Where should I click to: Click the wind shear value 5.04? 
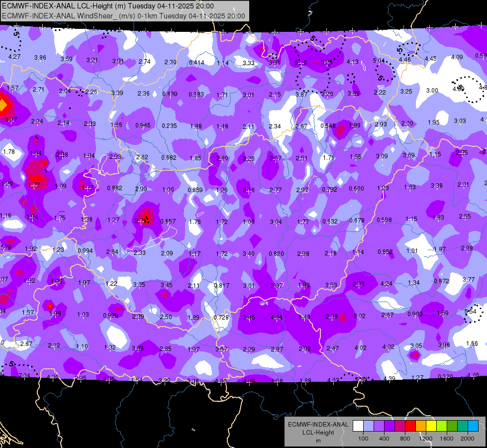[379, 60]
